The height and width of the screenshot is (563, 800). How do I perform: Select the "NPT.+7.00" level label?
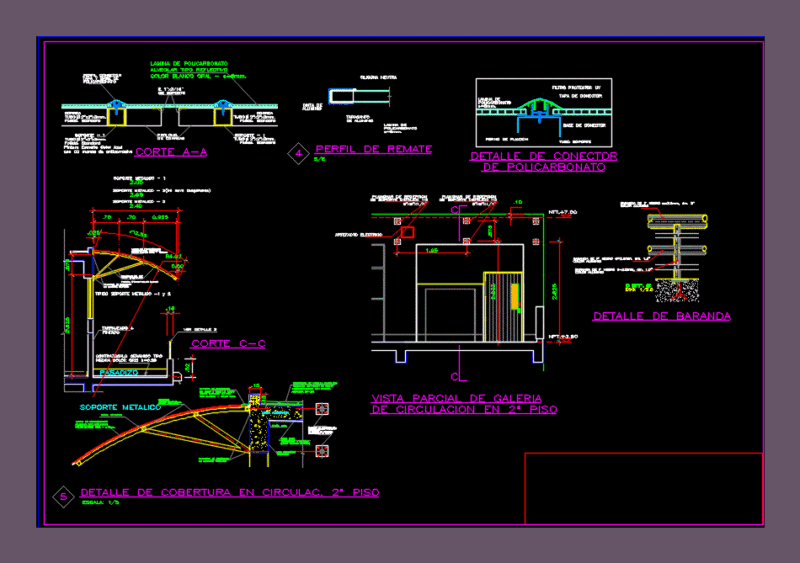coord(563,212)
